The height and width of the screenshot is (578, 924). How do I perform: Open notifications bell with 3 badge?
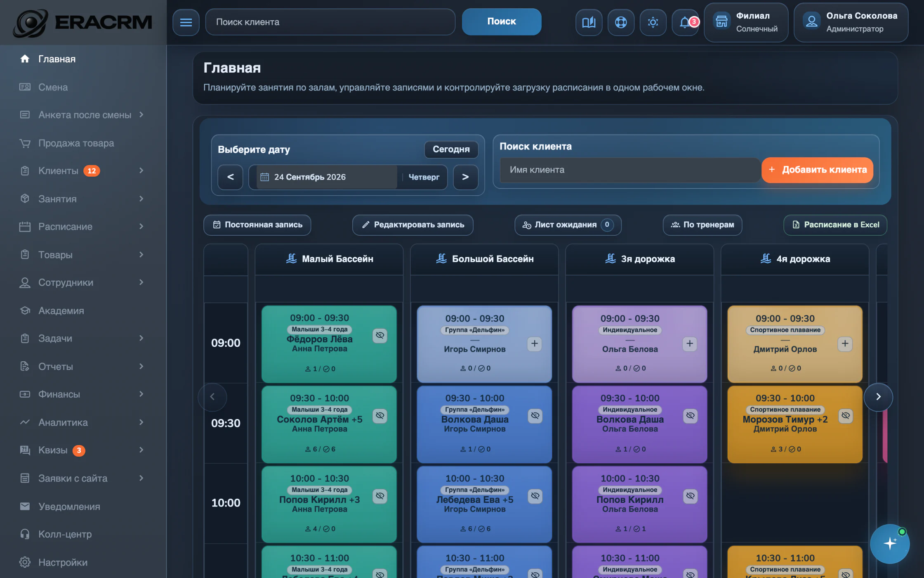685,22
